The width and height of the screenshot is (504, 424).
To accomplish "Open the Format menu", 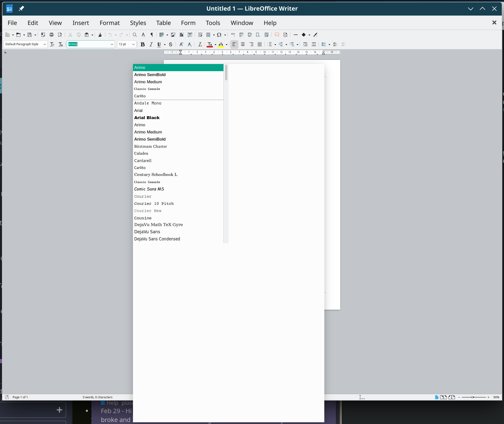I will coord(110,23).
